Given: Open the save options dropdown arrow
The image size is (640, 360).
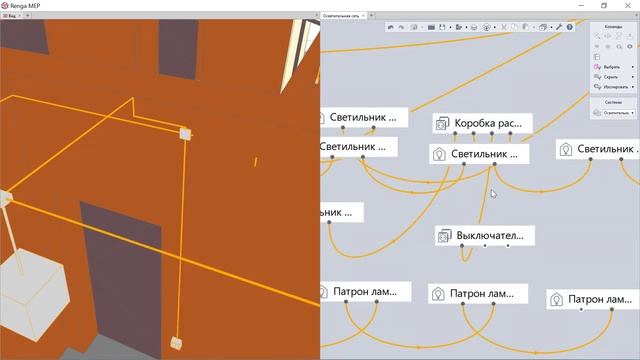Looking at the screenshot, I should click(x=450, y=27).
